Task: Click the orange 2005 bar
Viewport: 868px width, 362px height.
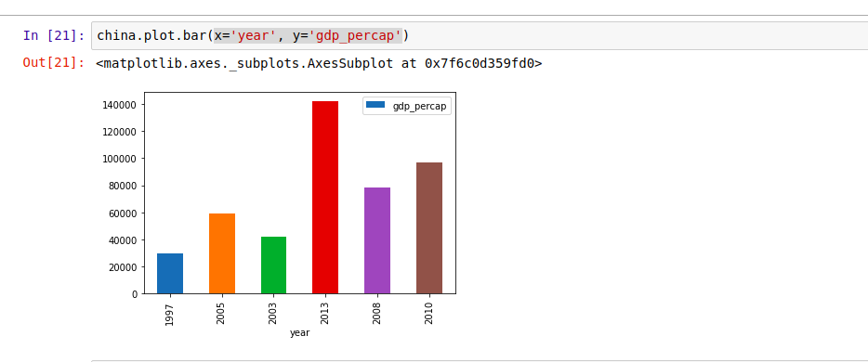Action: coord(222,253)
